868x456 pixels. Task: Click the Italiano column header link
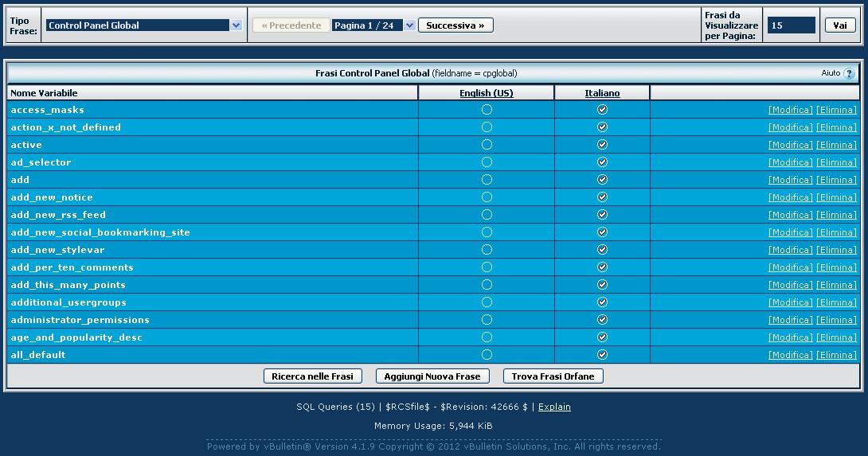tap(602, 93)
